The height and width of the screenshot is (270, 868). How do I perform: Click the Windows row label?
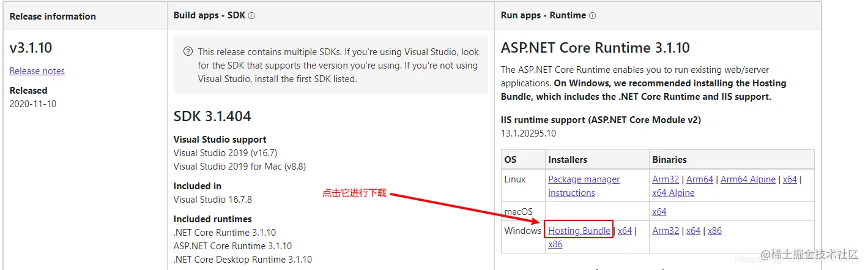click(x=523, y=231)
